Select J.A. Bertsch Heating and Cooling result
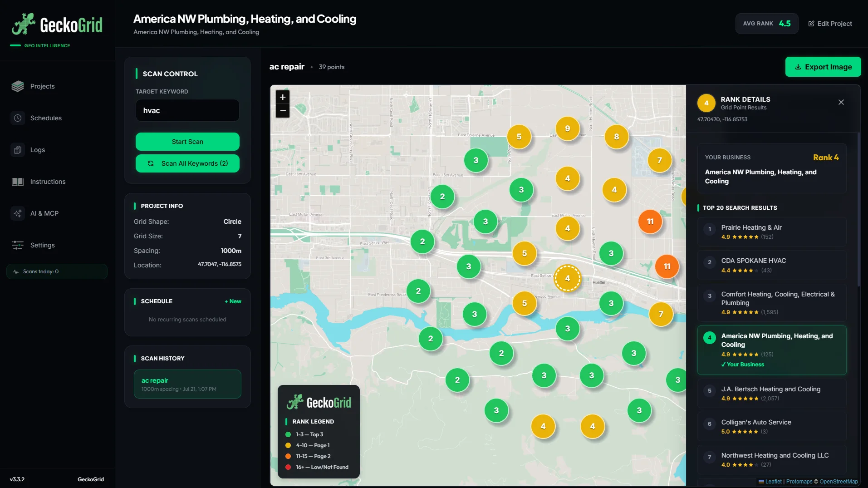This screenshot has height=488, width=868. pos(772,394)
